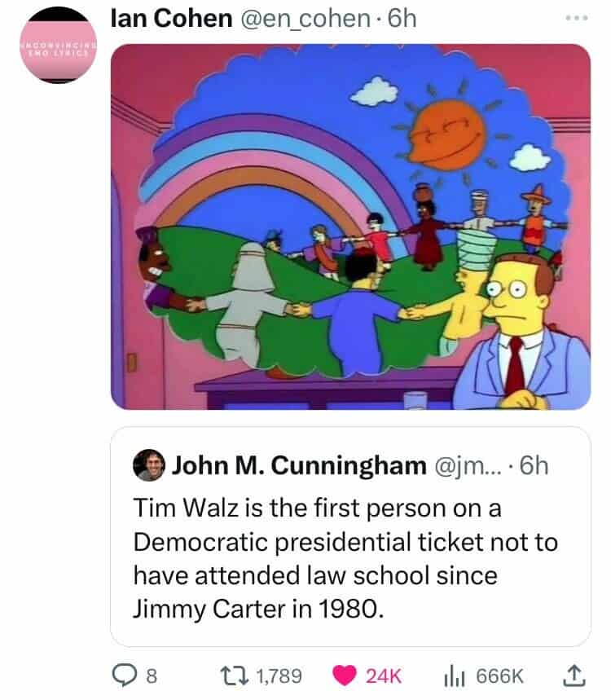Open the three-dot more options menu
Viewport: 611px width, 700px height.
[577, 18]
